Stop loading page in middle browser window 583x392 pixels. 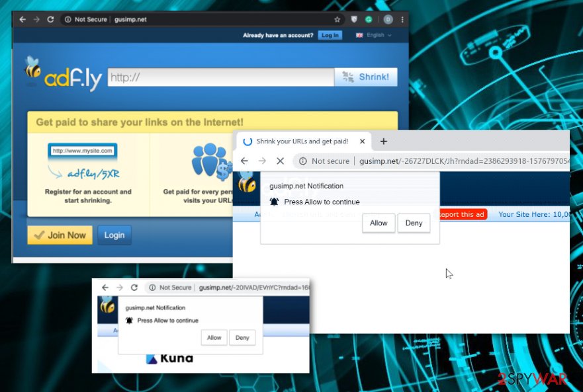tap(281, 161)
